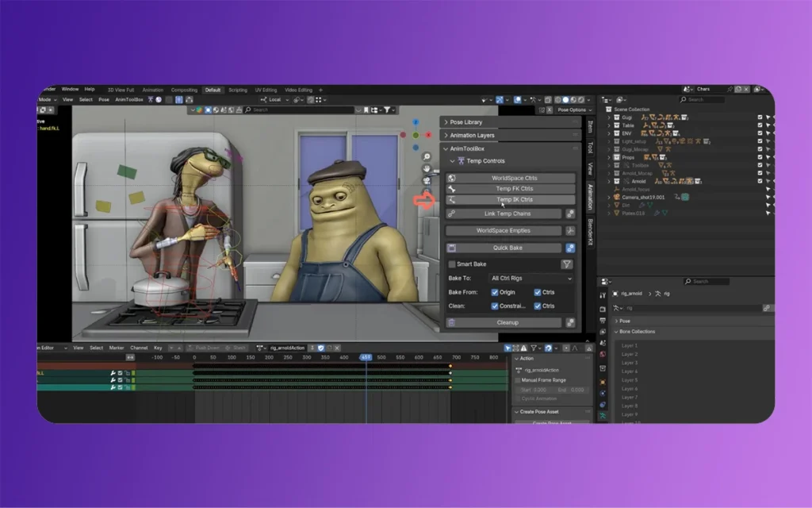Image resolution: width=812 pixels, height=508 pixels.
Task: Click the Quick Bake button
Action: (x=504, y=248)
